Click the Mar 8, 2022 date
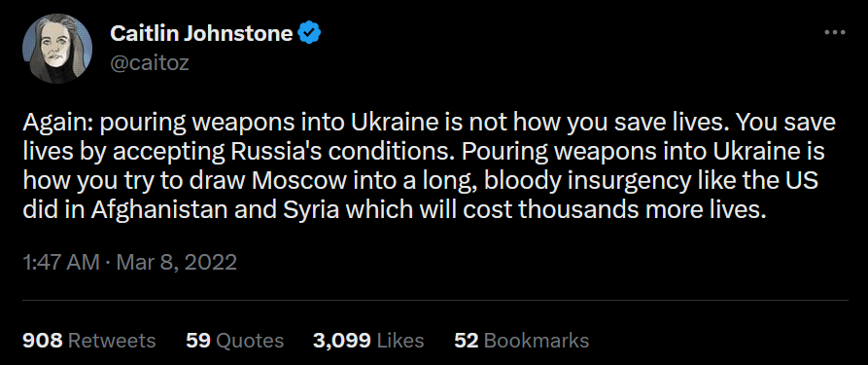 (x=174, y=262)
